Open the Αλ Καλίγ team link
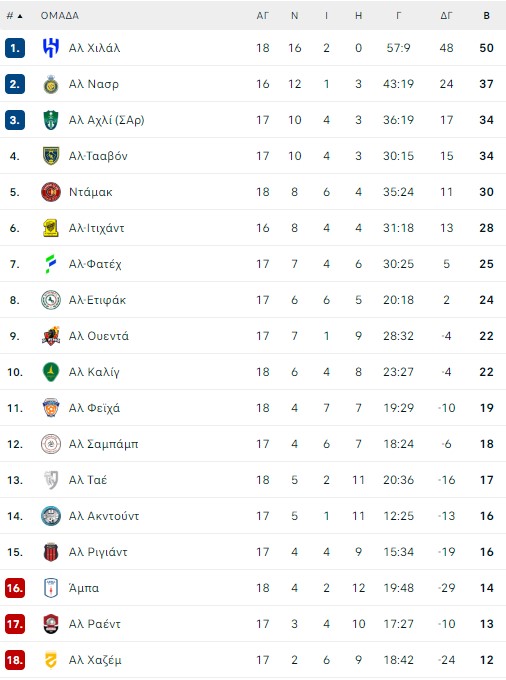This screenshot has width=506, height=680. coord(94,372)
